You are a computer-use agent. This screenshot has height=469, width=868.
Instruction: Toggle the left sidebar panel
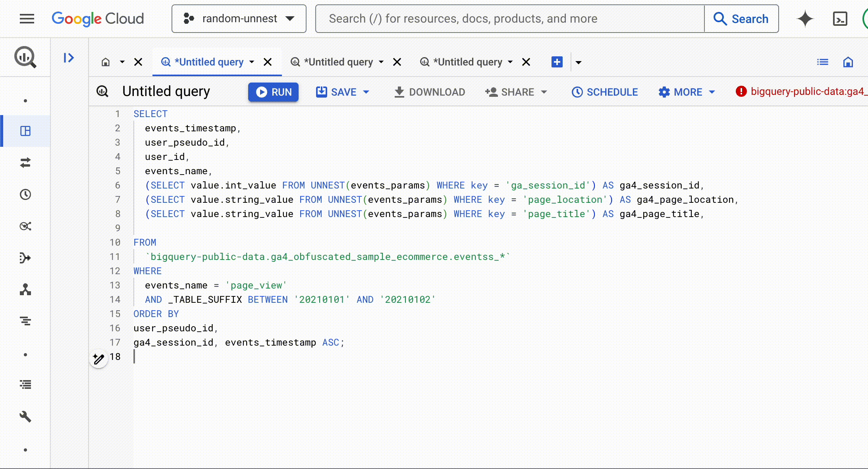pyautogui.click(x=69, y=58)
